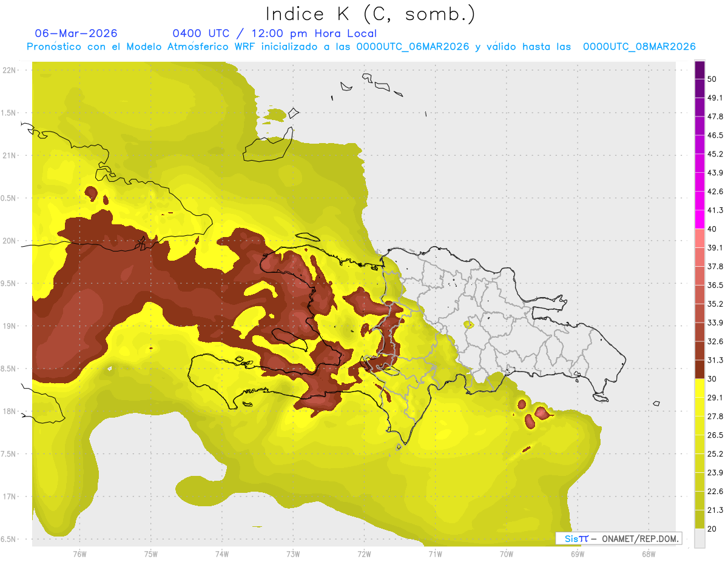Pick the salmon pink swatch between 39.1 and 40
Image resolution: width=728 pixels, height=562 pixels.
pos(699,238)
